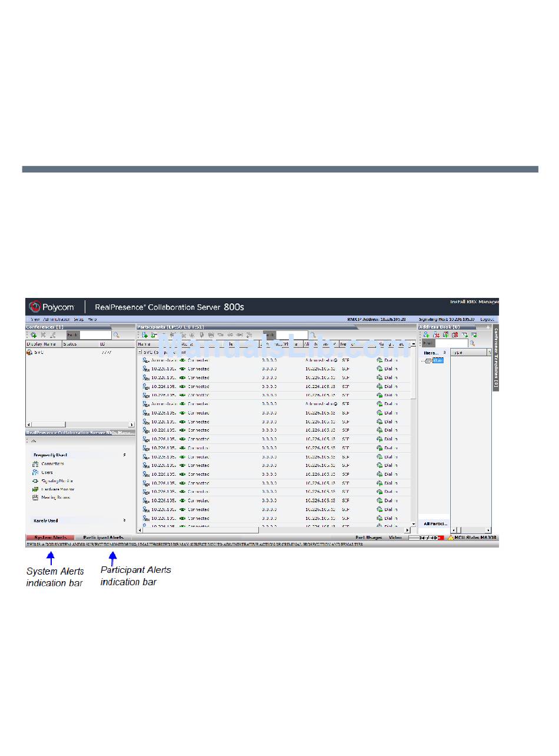This screenshot has width=559, height=756.
Task: Sort Address Book by Type column
Action: click(468, 353)
